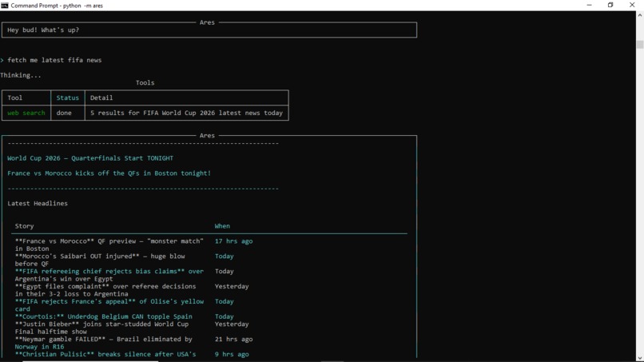The width and height of the screenshot is (644, 362).
Task: Click the vertical scrollbar thumb
Action: (x=640, y=45)
